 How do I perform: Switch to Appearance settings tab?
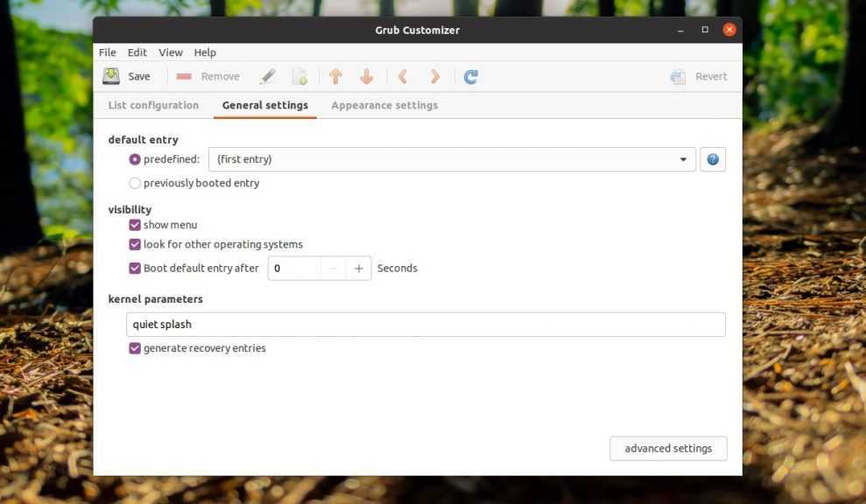pyautogui.click(x=384, y=105)
